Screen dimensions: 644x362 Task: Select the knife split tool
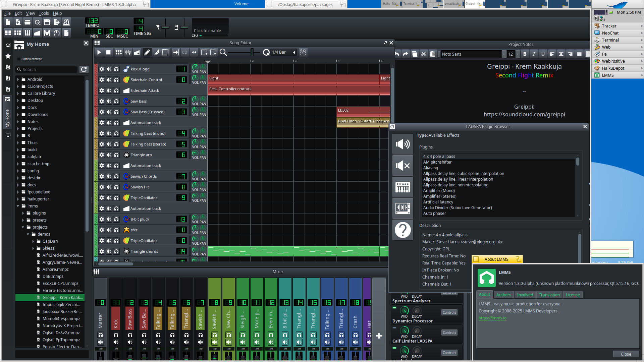[156, 52]
